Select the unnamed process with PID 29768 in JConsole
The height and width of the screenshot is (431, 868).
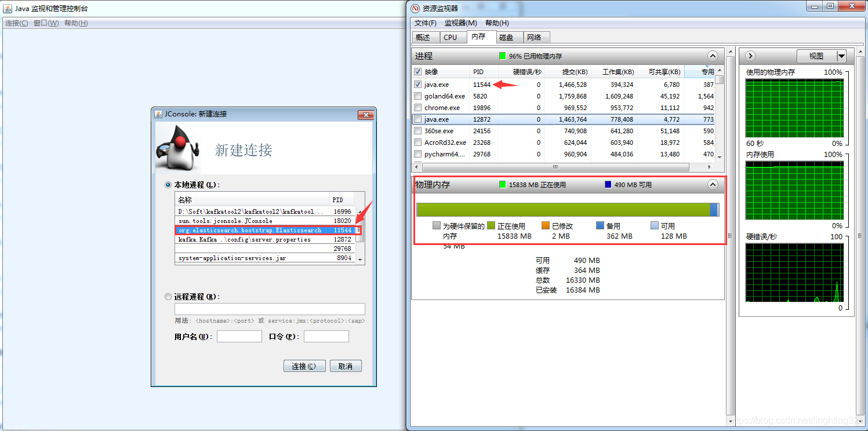(x=266, y=249)
